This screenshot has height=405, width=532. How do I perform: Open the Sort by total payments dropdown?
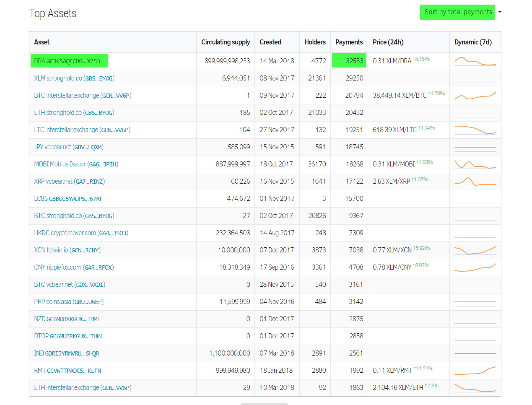pos(457,12)
